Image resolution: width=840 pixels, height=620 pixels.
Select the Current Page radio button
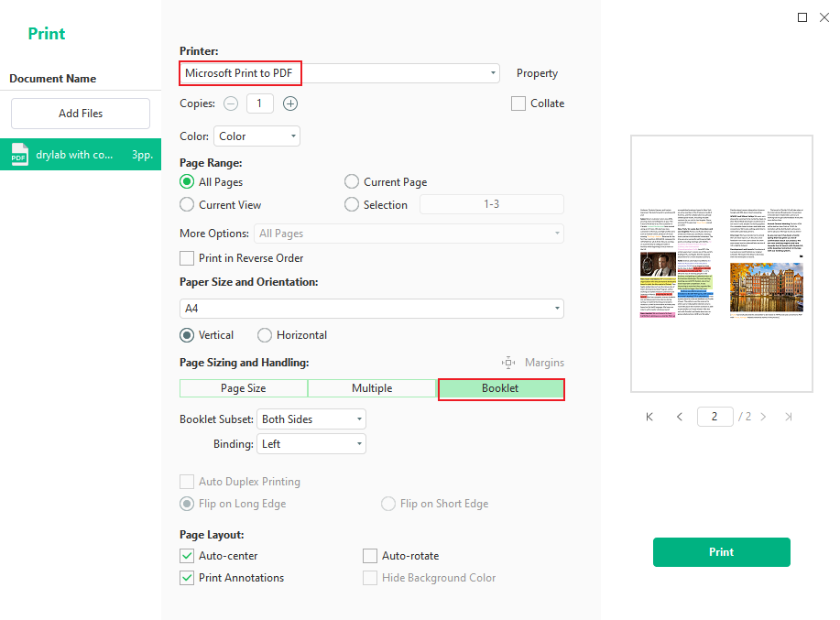(351, 181)
